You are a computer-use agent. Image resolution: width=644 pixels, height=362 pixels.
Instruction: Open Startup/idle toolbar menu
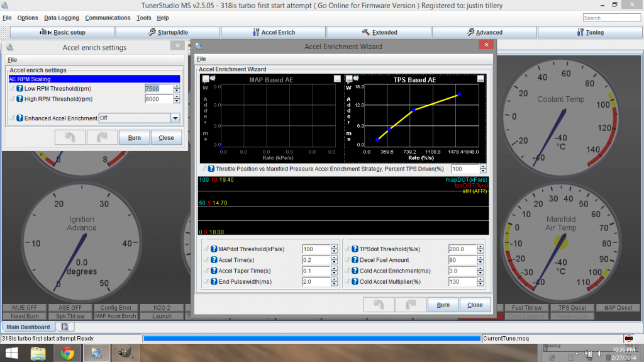[168, 32]
